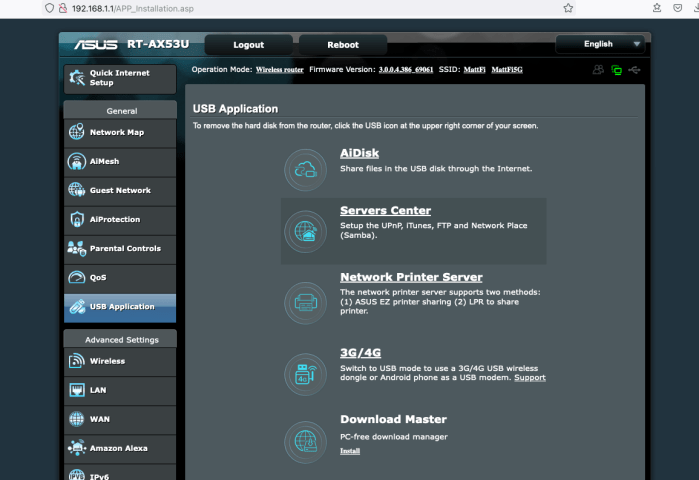699x480 pixels.
Task: Click Install under Download Master
Action: tap(350, 451)
